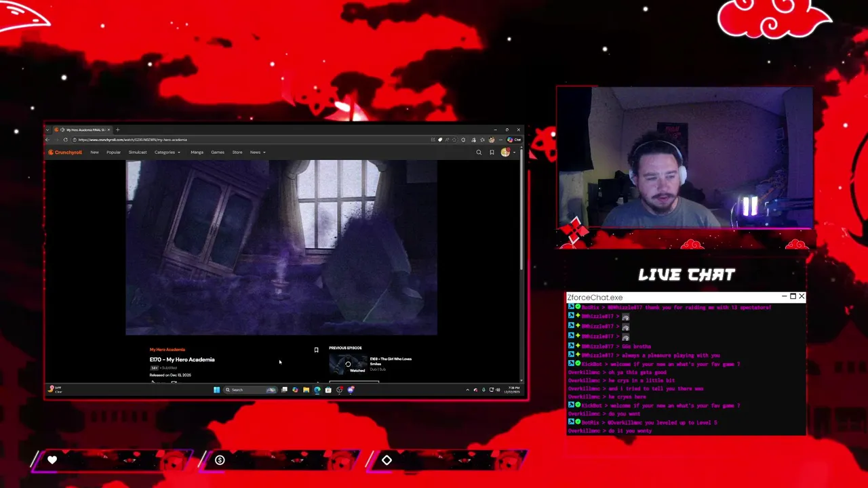This screenshot has height=488, width=868.
Task: Open File Explorer from the taskbar
Action: click(306, 390)
